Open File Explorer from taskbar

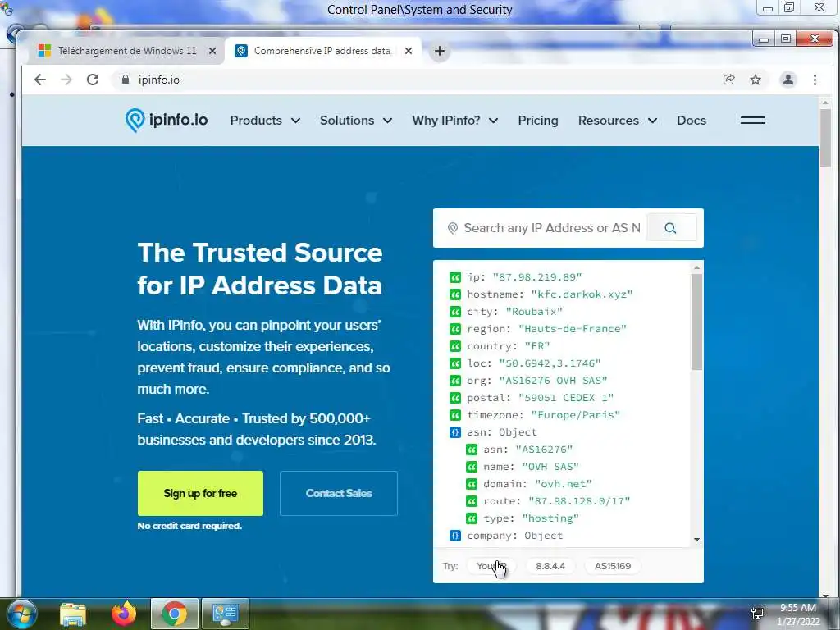pyautogui.click(x=73, y=614)
